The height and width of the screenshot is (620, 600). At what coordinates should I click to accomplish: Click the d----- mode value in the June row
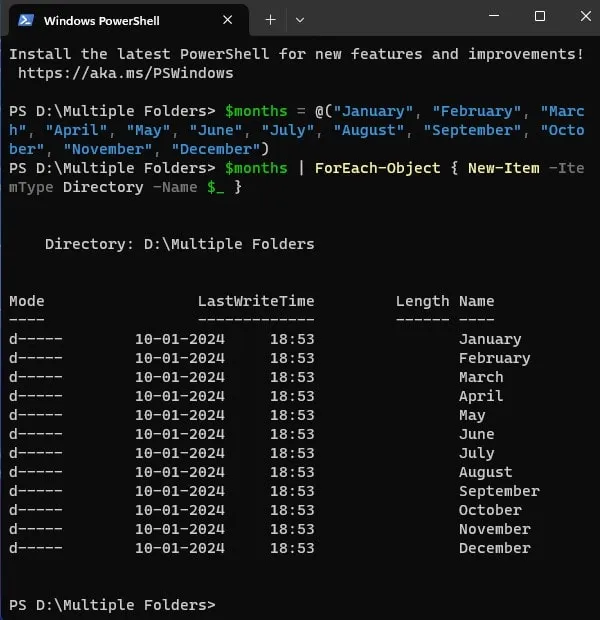pos(36,434)
